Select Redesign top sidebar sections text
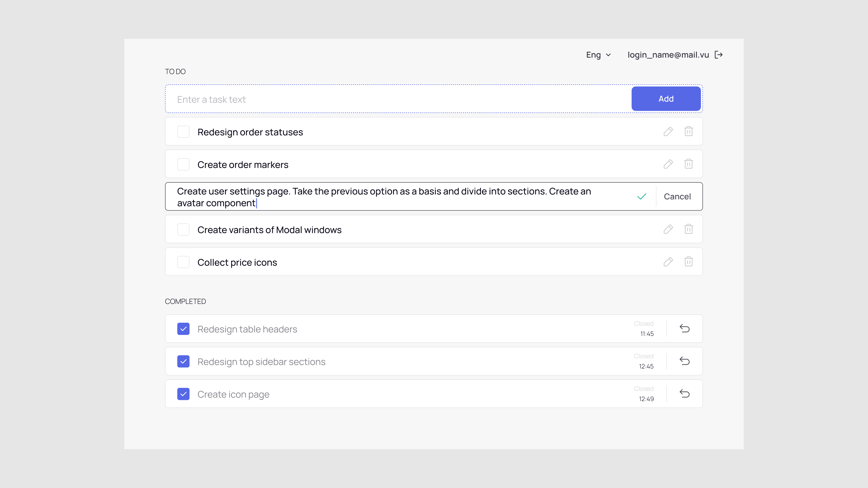The image size is (868, 488). pyautogui.click(x=261, y=362)
